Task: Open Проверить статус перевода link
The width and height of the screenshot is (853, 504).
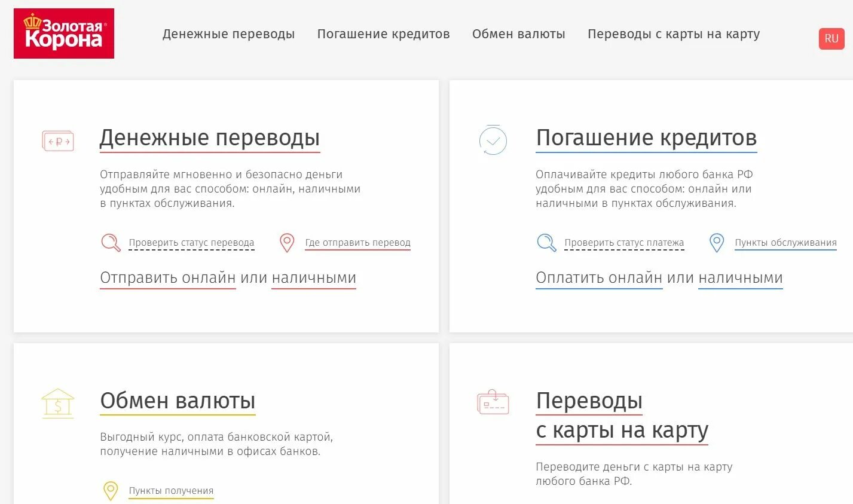Action: pos(191,243)
